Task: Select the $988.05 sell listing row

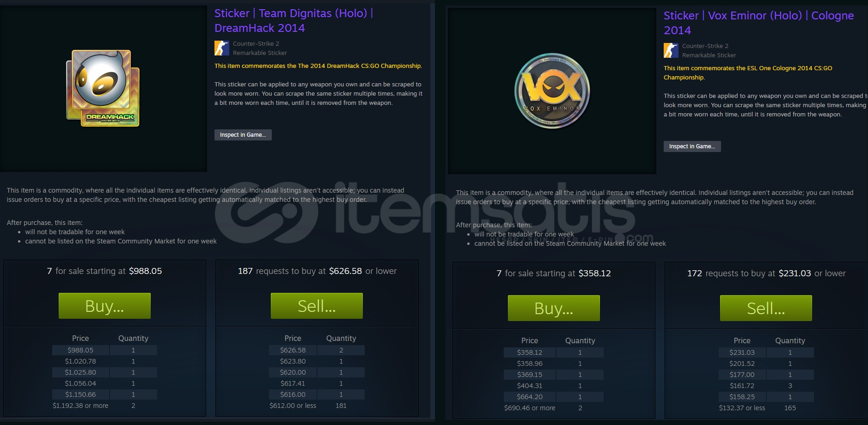Action: [104, 350]
